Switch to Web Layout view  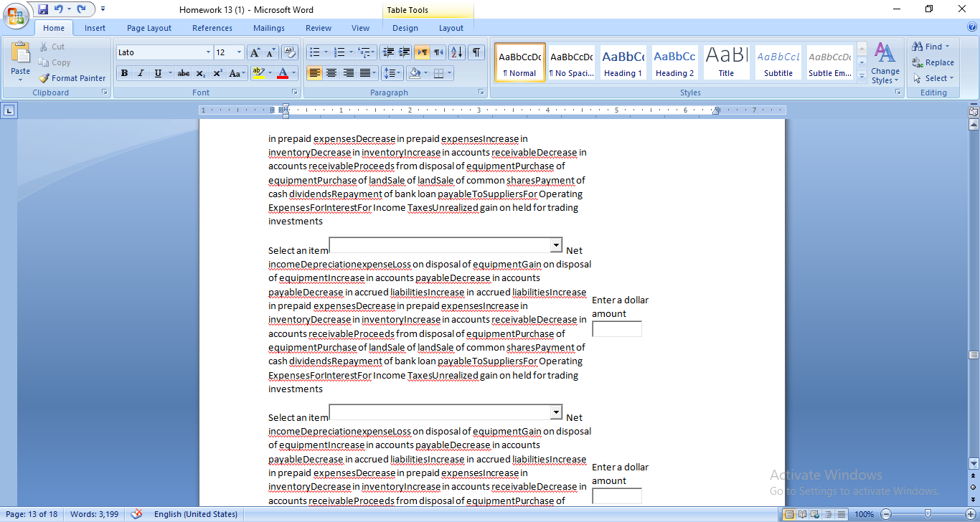click(814, 514)
